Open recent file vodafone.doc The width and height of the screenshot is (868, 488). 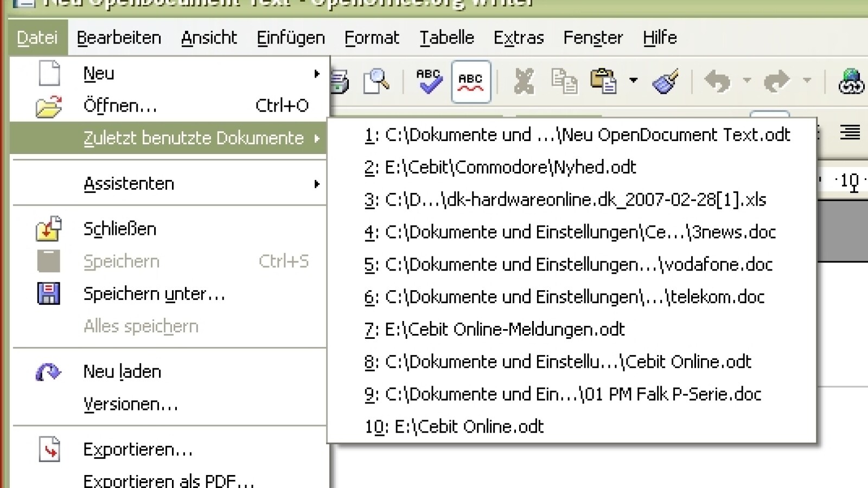569,265
